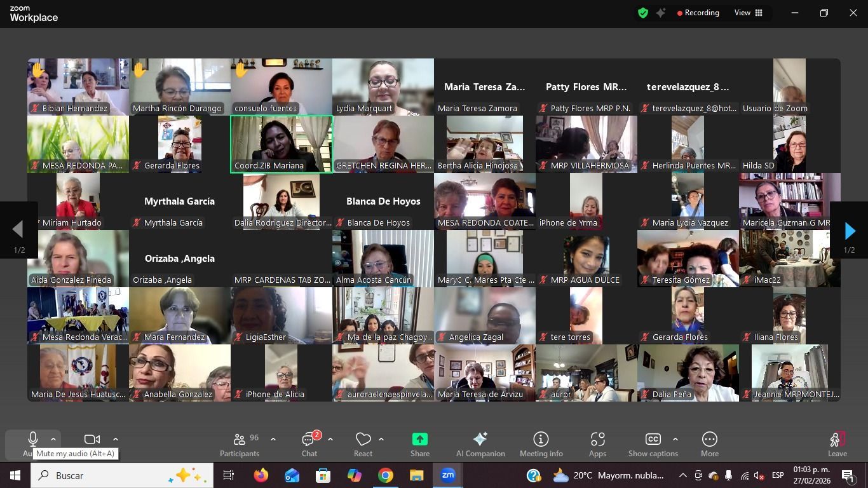The height and width of the screenshot is (488, 868).
Task: Select Dalia Peña video tile
Action: click(x=688, y=373)
